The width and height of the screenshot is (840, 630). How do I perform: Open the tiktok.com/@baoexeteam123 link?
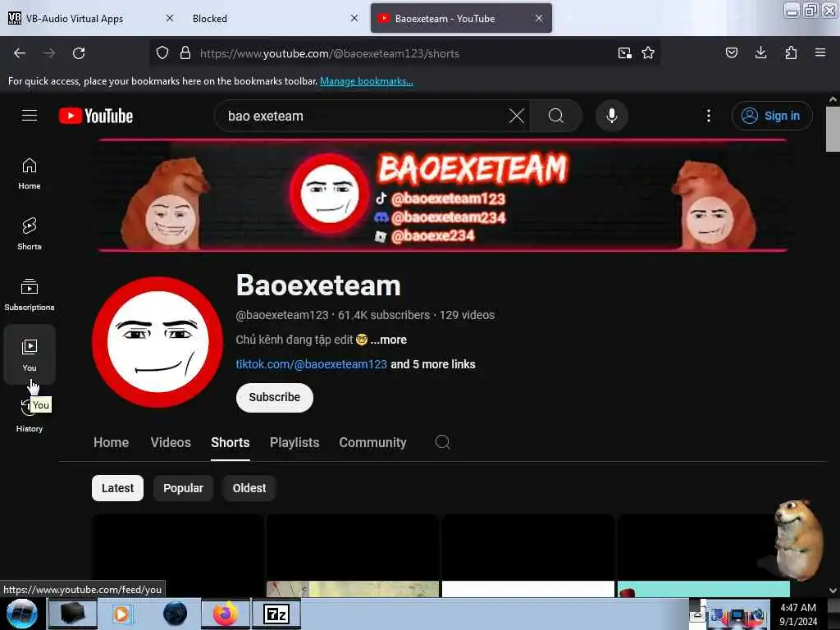311,364
